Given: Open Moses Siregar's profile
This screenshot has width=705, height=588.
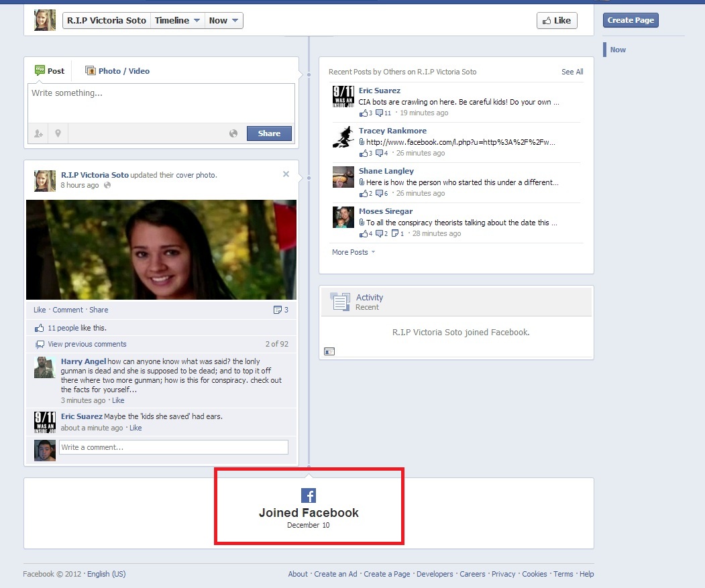Looking at the screenshot, I should tap(386, 211).
